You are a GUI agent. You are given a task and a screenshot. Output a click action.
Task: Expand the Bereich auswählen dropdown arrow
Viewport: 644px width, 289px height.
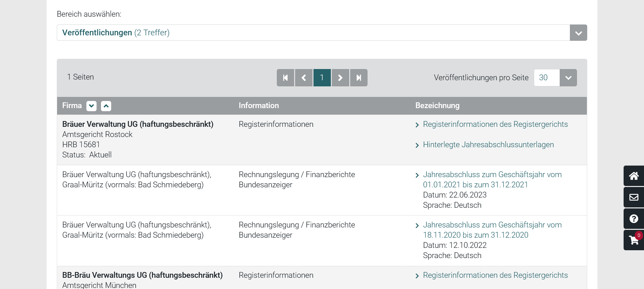(578, 33)
